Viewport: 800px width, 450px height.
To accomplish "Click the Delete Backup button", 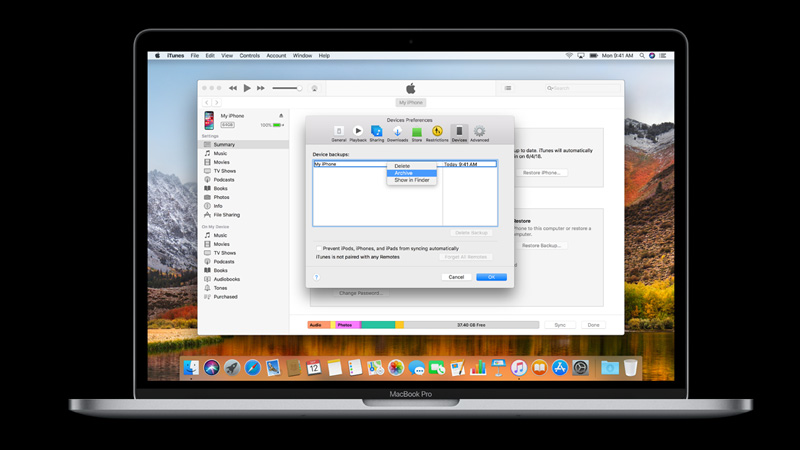I will coord(471,233).
